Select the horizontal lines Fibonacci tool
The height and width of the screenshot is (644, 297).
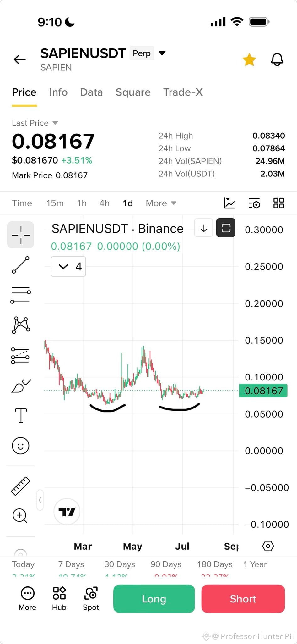point(21,295)
